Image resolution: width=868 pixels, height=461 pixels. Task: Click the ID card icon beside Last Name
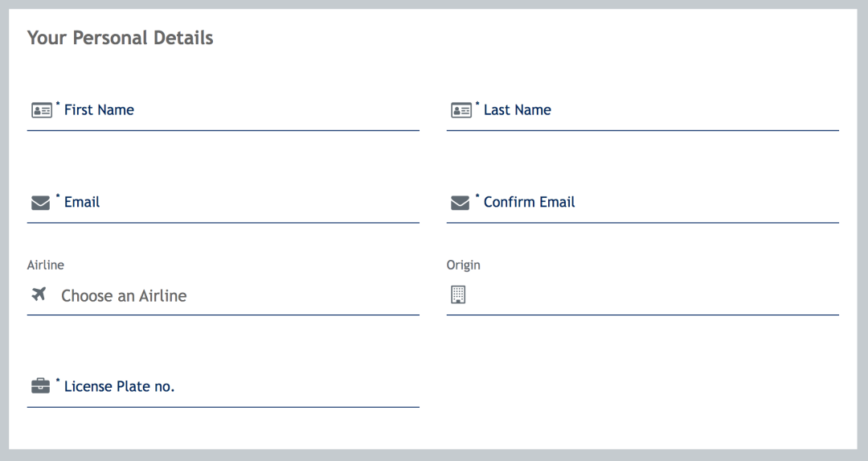(x=461, y=110)
